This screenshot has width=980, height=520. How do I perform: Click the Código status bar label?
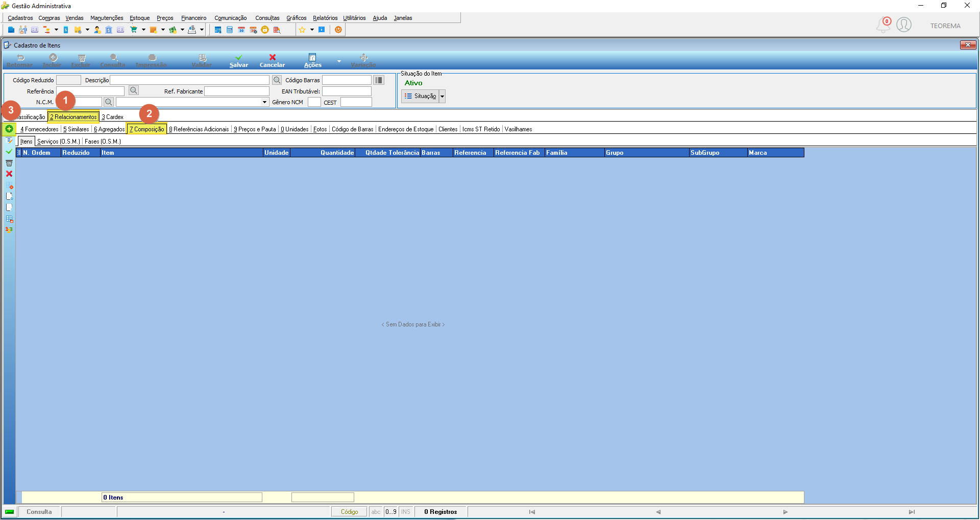(350, 512)
